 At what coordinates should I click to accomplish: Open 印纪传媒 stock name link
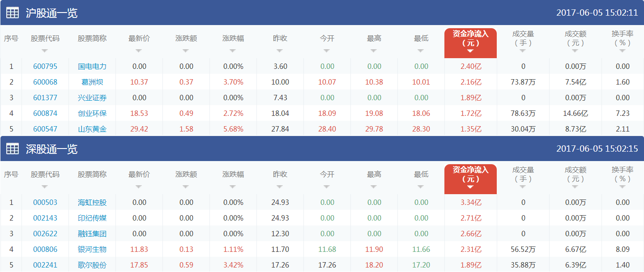click(x=92, y=218)
